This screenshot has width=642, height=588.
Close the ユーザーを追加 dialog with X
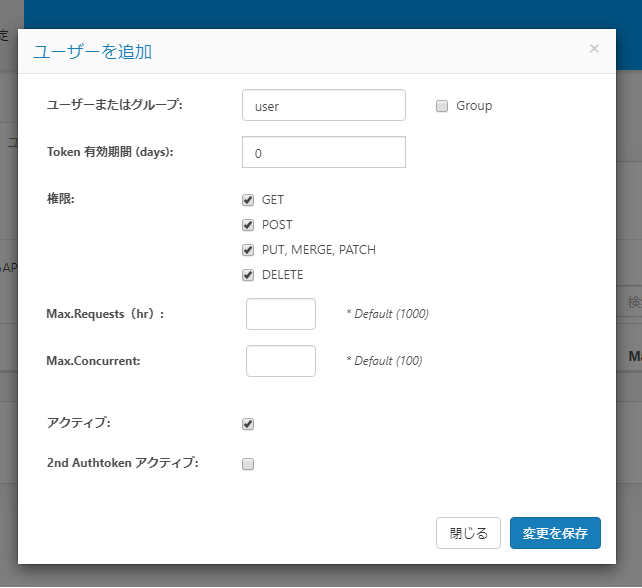[x=594, y=48]
